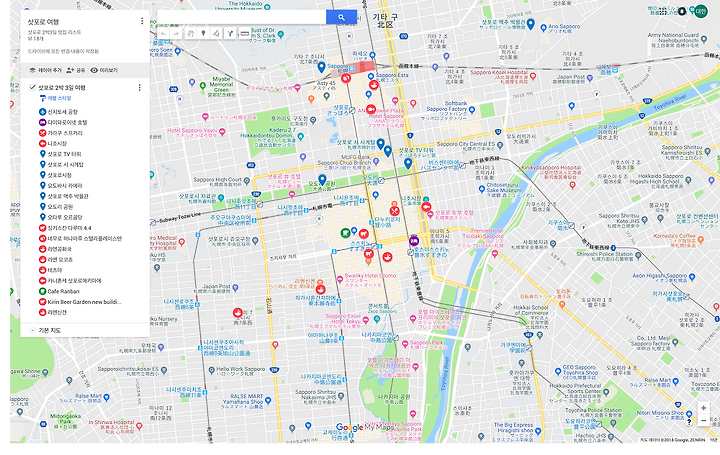Click the 미리보기 preview button
This screenshot has width=720, height=455.
[104, 70]
